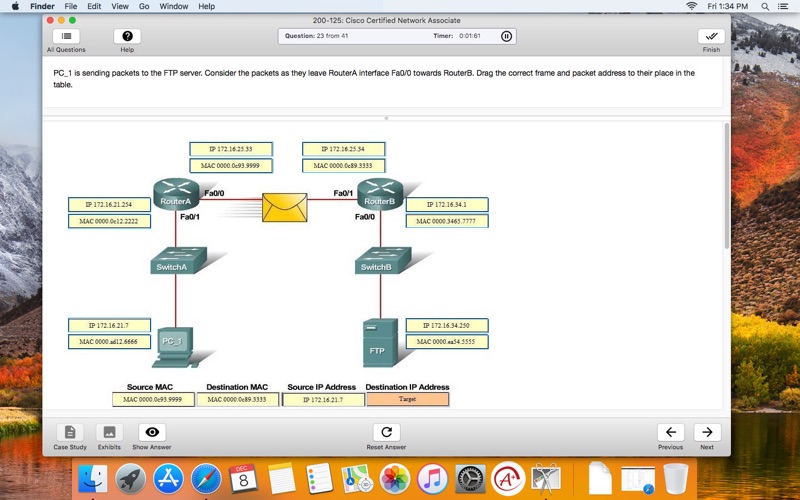Open the File menu
The height and width of the screenshot is (500, 800).
(71, 6)
